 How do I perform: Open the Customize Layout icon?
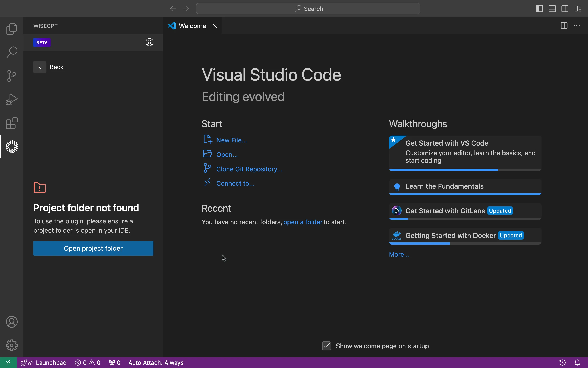[578, 9]
